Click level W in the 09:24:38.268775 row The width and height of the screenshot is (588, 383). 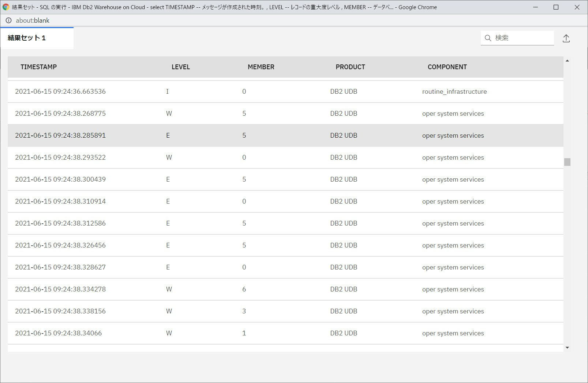click(169, 114)
